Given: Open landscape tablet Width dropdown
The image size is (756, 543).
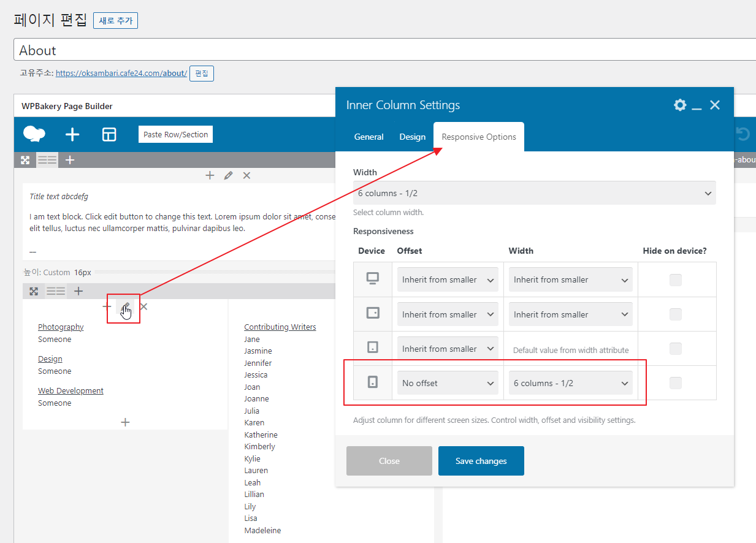Looking at the screenshot, I should [570, 314].
